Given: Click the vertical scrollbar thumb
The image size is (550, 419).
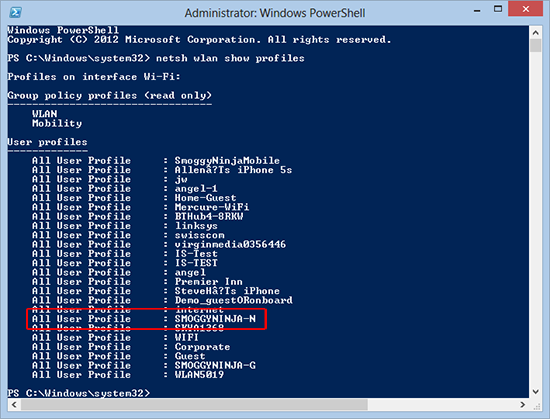Looking at the screenshot, I should pos(535,46).
